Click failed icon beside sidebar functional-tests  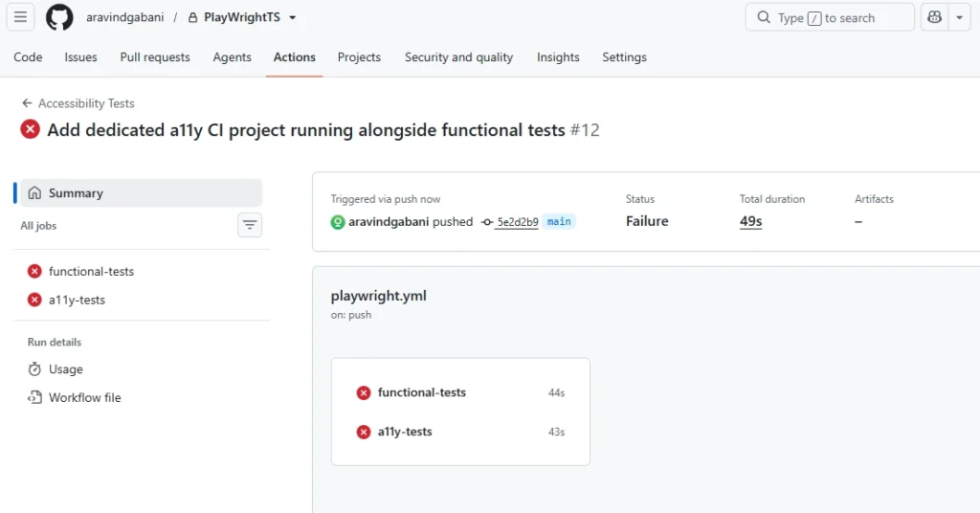pos(34,271)
